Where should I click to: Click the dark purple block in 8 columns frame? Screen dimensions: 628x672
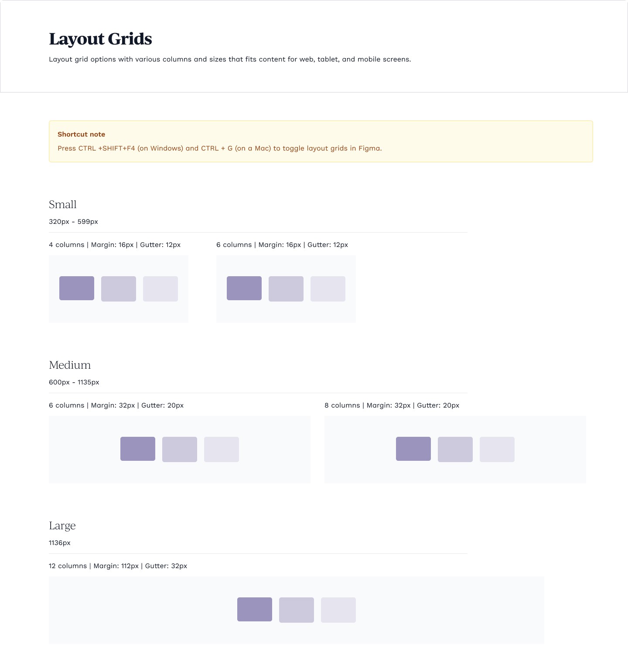pyautogui.click(x=413, y=449)
